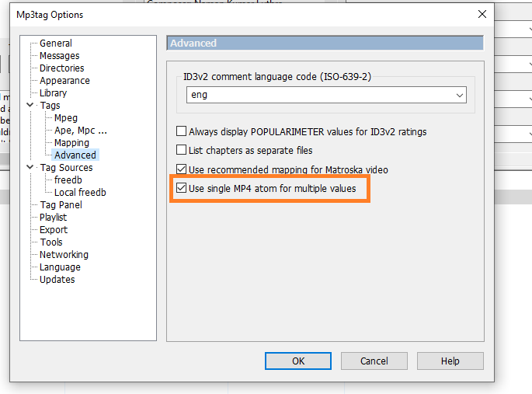Image resolution: width=532 pixels, height=394 pixels.
Task: Toggle Use single MP4 atom for multiple values
Action: click(x=181, y=187)
